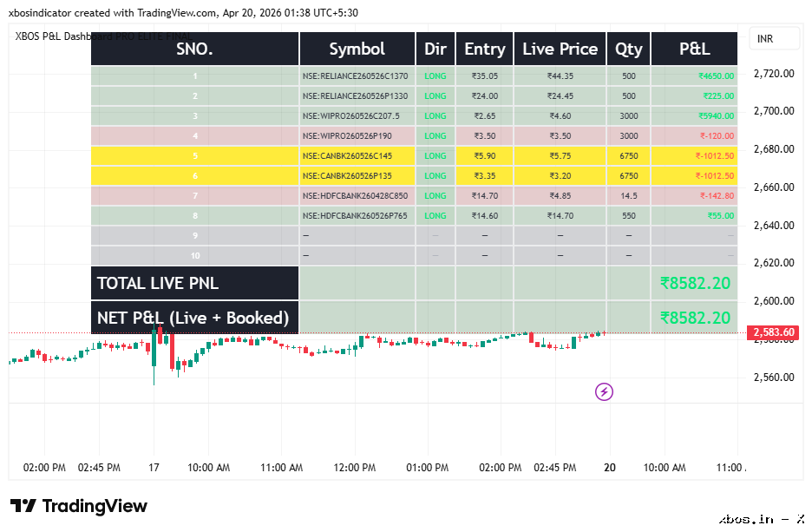This screenshot has height=532, width=812.
Task: Click the ₹5940.00 P&L value
Action: (717, 116)
